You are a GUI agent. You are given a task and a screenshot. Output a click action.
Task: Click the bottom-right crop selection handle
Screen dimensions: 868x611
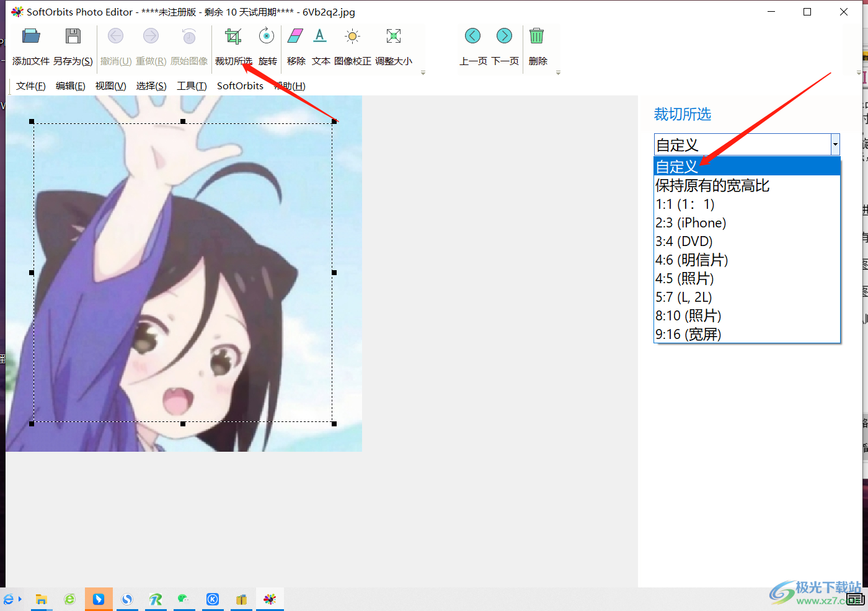click(x=334, y=424)
